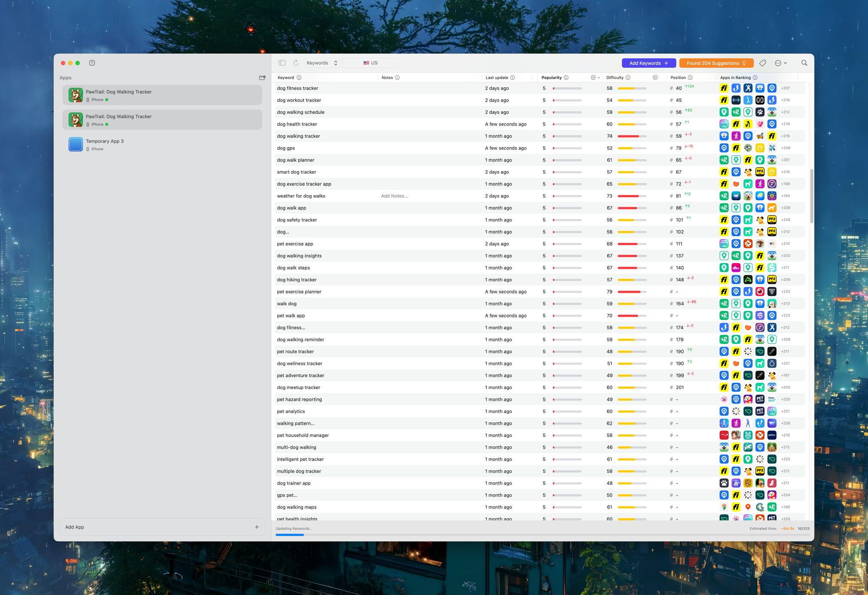The height and width of the screenshot is (595, 868).
Task: Open the US country selector
Action: click(x=370, y=63)
